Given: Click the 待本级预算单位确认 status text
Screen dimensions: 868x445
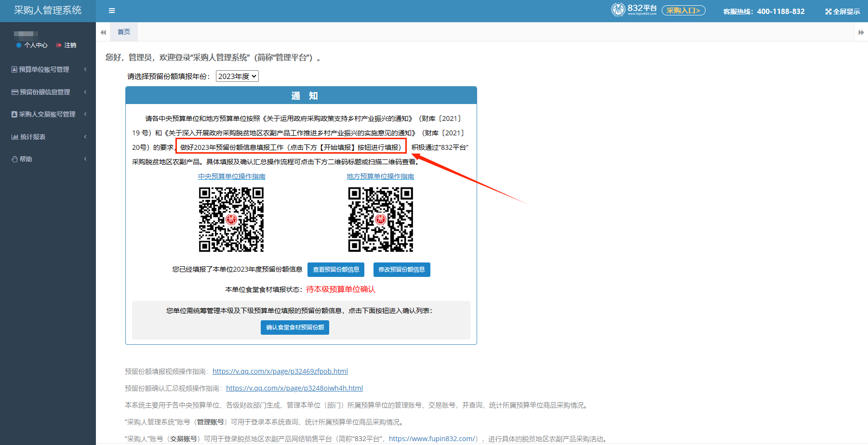Looking at the screenshot, I should (341, 289).
